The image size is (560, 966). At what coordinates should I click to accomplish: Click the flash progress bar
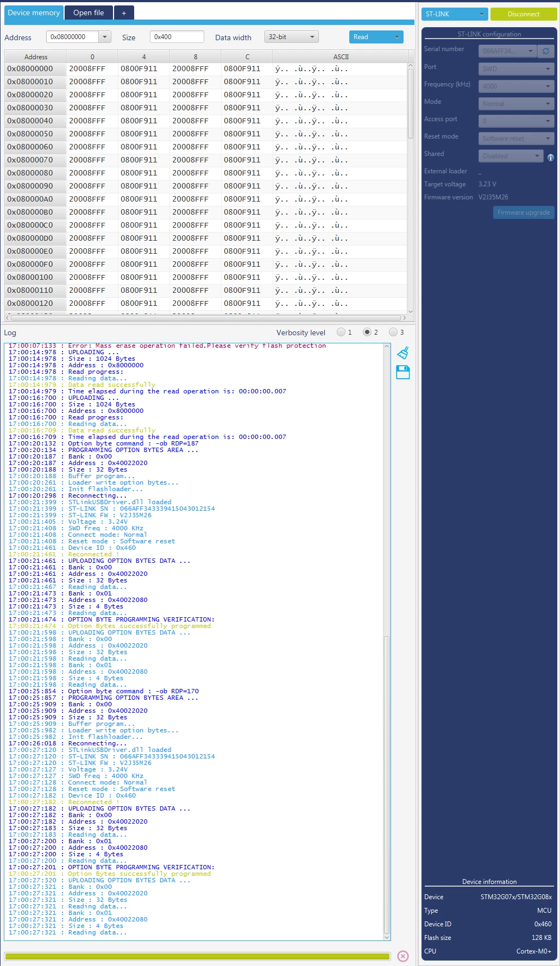click(x=197, y=956)
